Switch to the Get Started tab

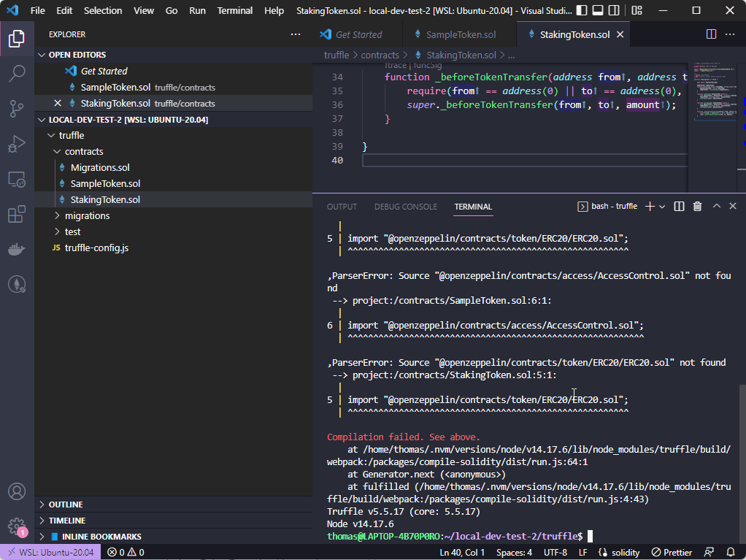[358, 34]
